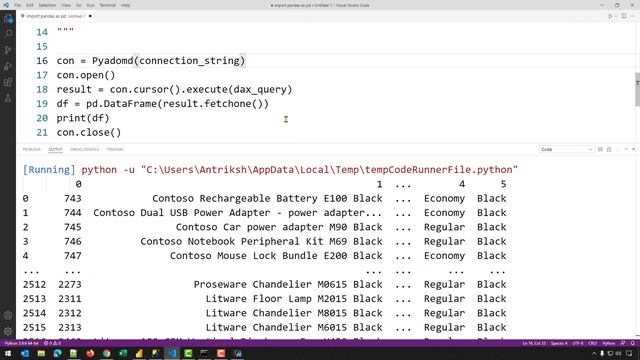Open Excel from the taskbar
Screen dimensions: 640x360
123,353
